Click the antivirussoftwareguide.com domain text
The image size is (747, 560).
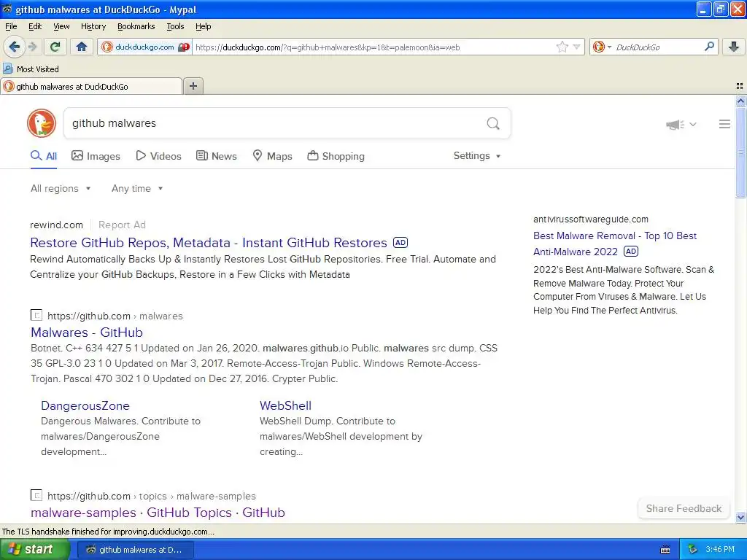[591, 219]
